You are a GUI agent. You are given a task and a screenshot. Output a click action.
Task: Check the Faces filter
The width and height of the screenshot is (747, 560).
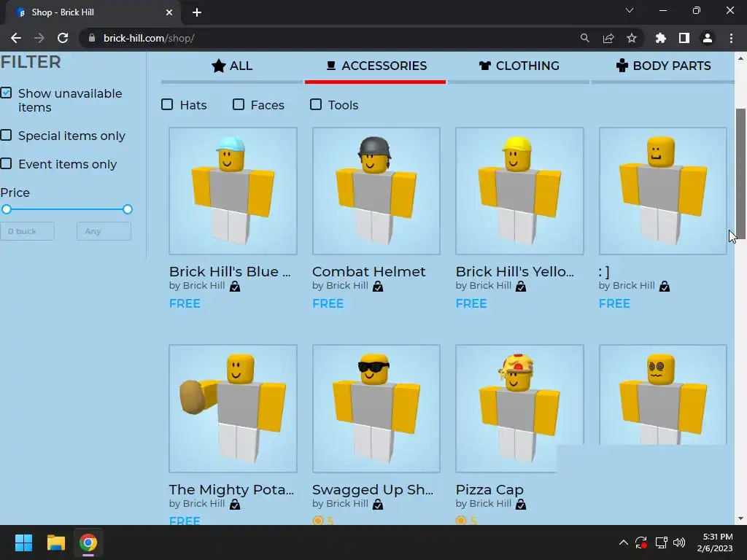pos(239,104)
